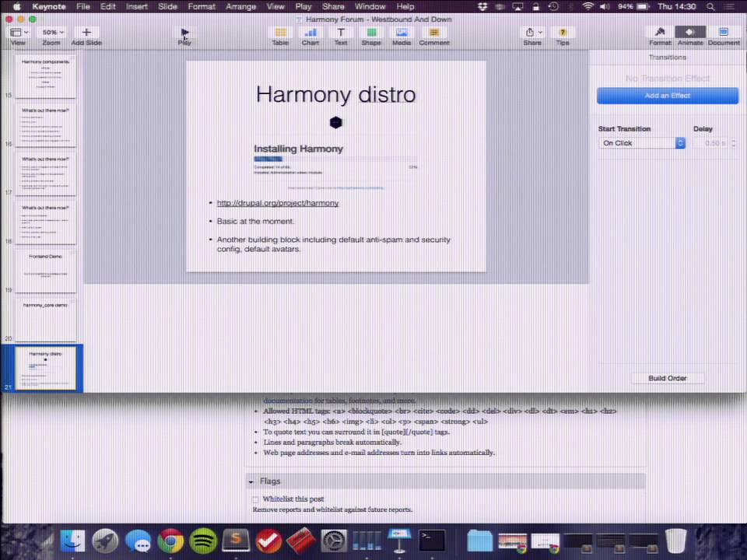Click the Wi-Fi status icon

point(588,7)
